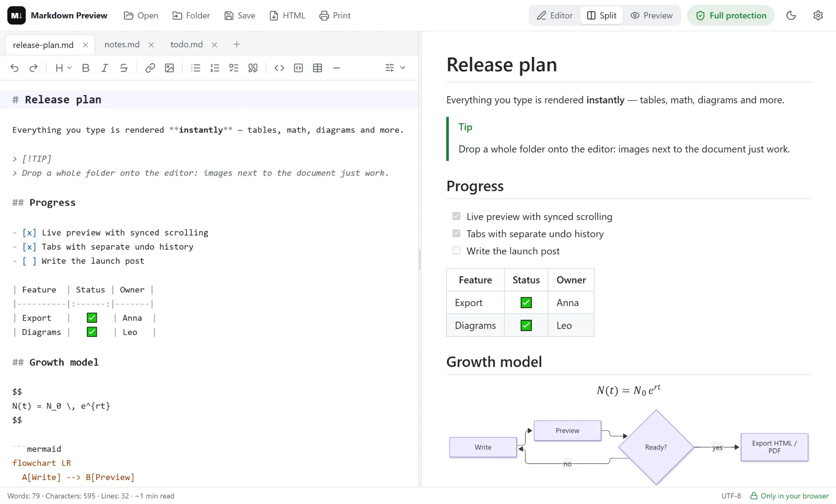Insert a bulleted list
Image resolution: width=836 pixels, height=504 pixels.
click(x=196, y=68)
